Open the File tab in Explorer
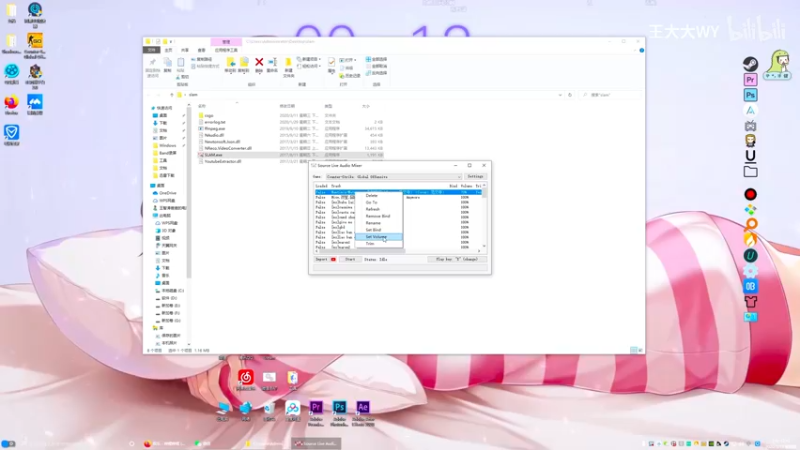 pyautogui.click(x=152, y=50)
